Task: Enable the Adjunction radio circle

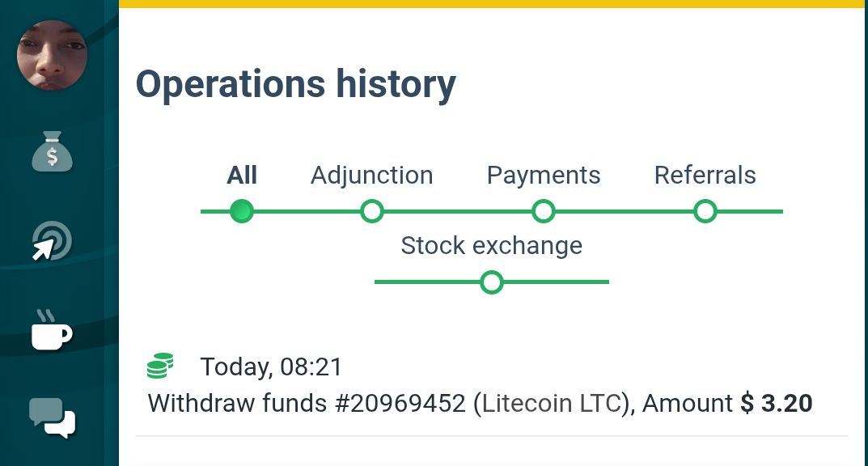Action: [371, 212]
